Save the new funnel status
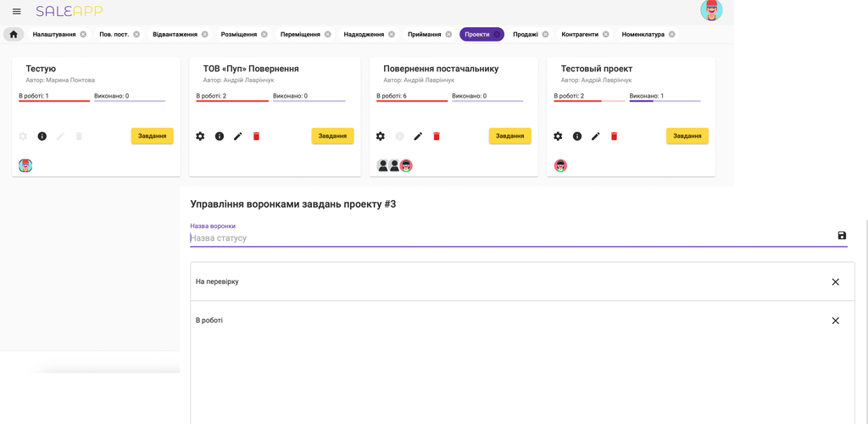 point(842,236)
